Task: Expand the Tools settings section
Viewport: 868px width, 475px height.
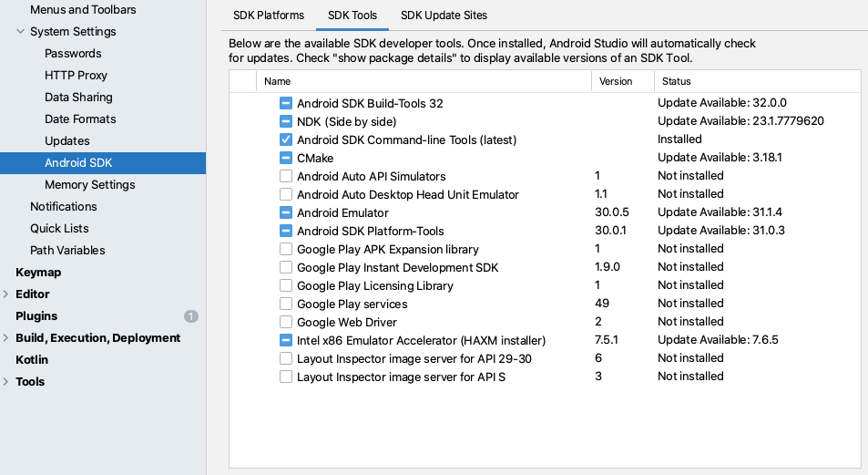Action: point(5,382)
